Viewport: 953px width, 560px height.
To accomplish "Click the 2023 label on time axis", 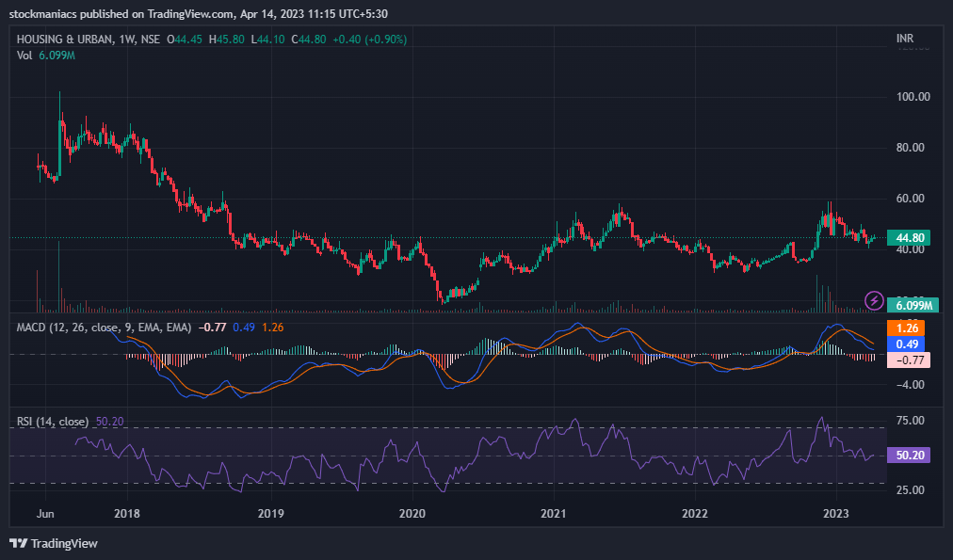I will [835, 514].
